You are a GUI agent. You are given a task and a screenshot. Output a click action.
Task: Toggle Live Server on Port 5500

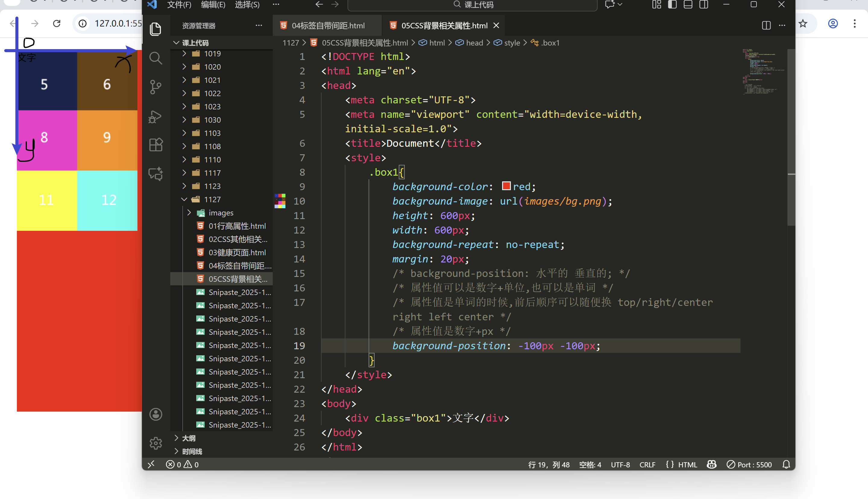pos(750,464)
